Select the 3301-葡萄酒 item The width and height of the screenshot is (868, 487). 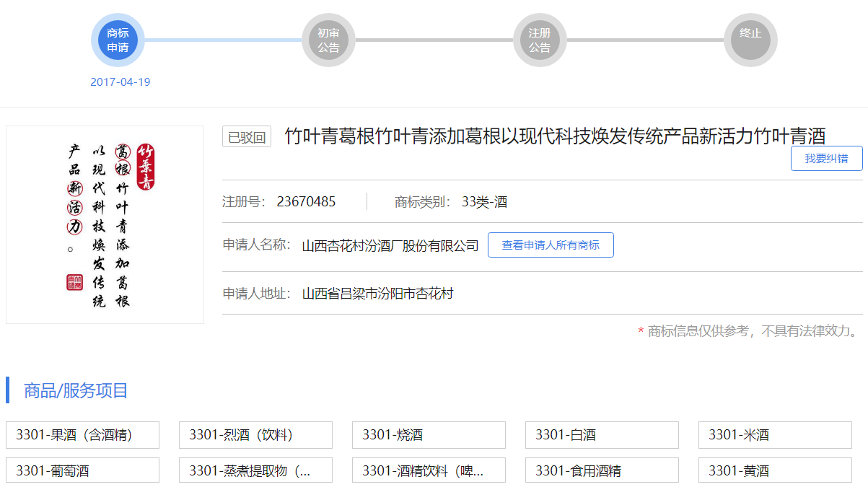(82, 470)
